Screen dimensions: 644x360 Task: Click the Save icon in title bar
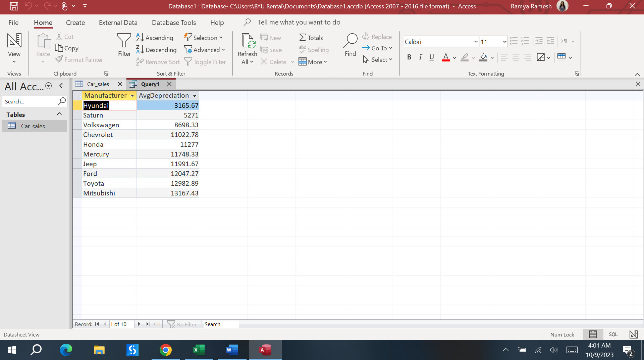click(14, 6)
